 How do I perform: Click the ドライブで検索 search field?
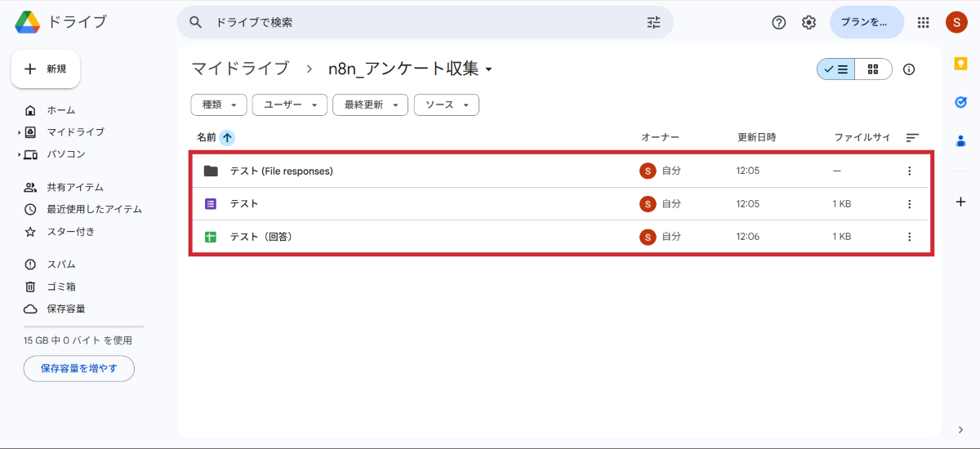(408, 23)
